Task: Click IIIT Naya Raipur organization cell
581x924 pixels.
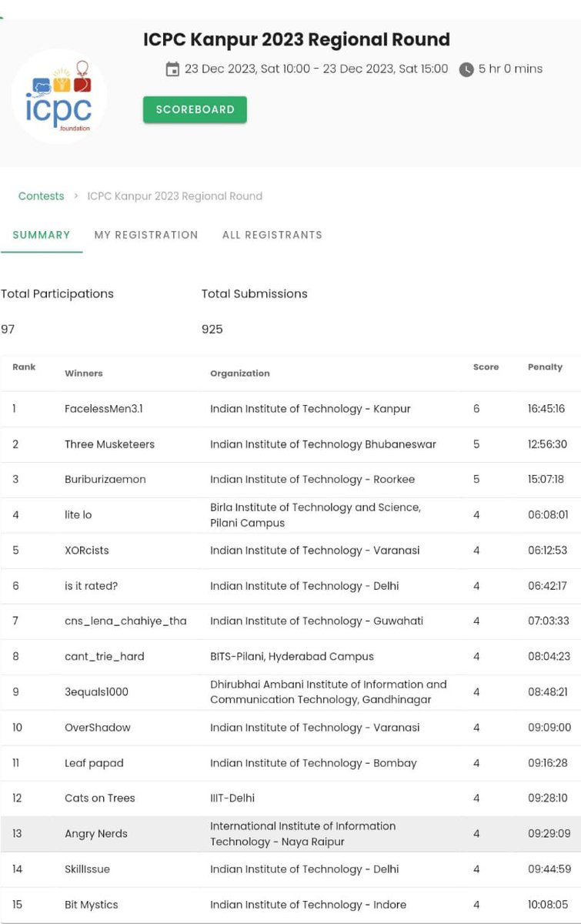Action: (303, 834)
